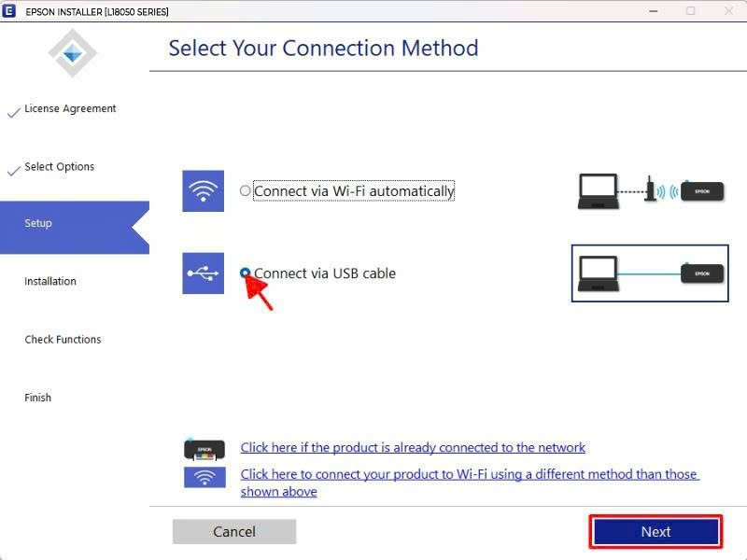Click the Epson app icon in title bar

click(9, 11)
